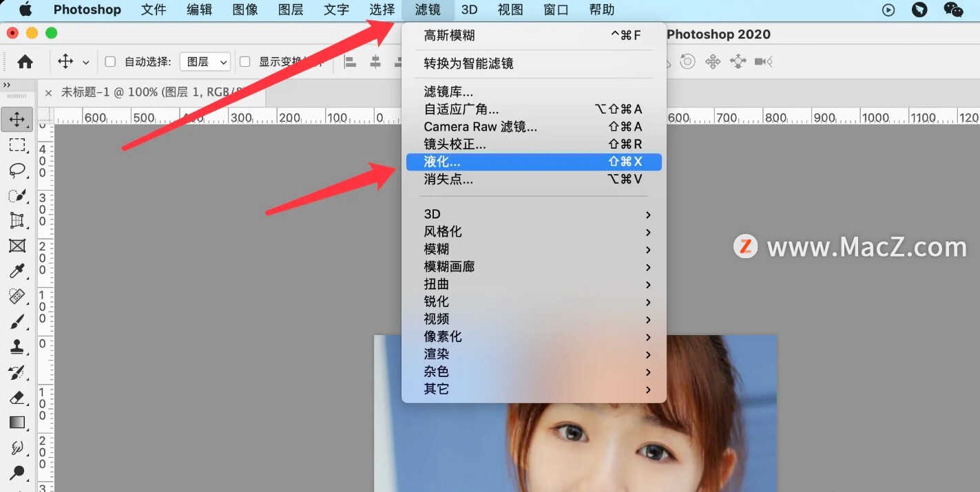Open the Apple menu
Image resolution: width=980 pixels, height=492 pixels.
(x=25, y=9)
